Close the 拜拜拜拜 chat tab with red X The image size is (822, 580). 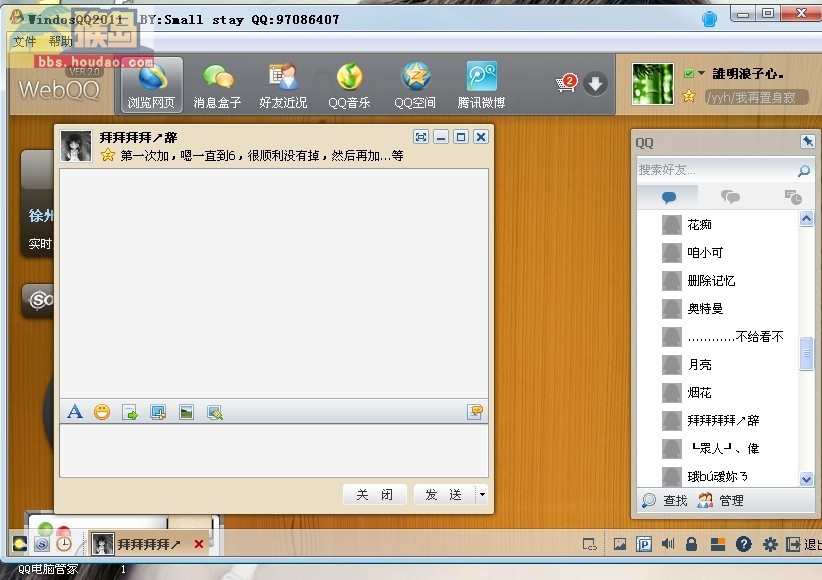click(x=199, y=544)
